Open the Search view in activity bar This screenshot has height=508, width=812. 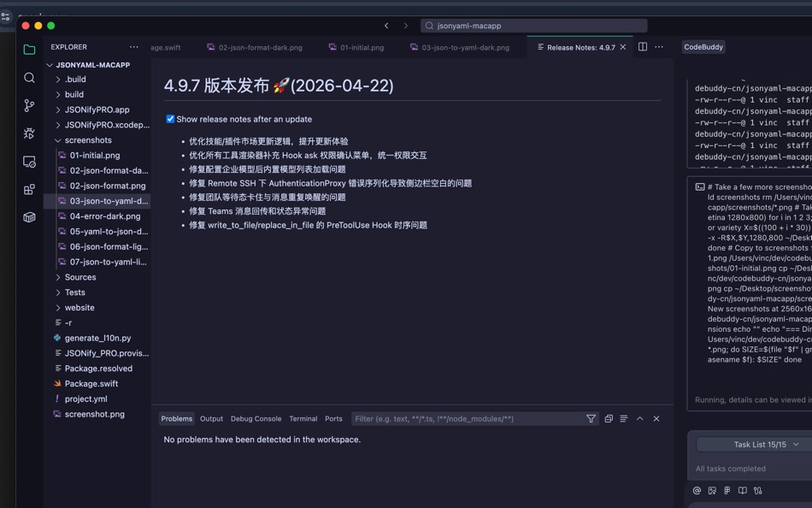[30, 78]
